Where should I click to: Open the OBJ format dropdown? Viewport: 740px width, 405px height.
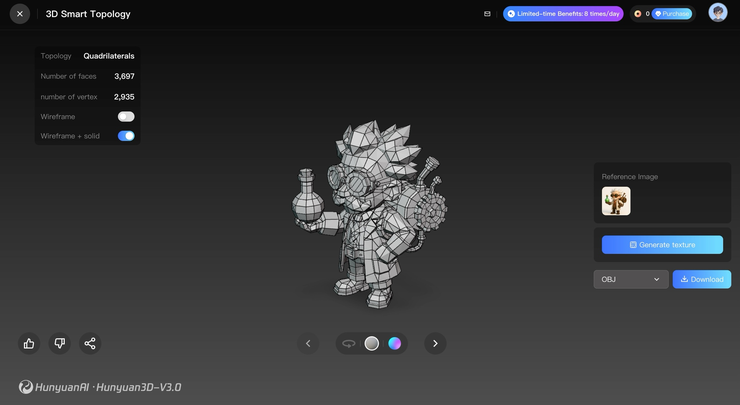[630, 279]
